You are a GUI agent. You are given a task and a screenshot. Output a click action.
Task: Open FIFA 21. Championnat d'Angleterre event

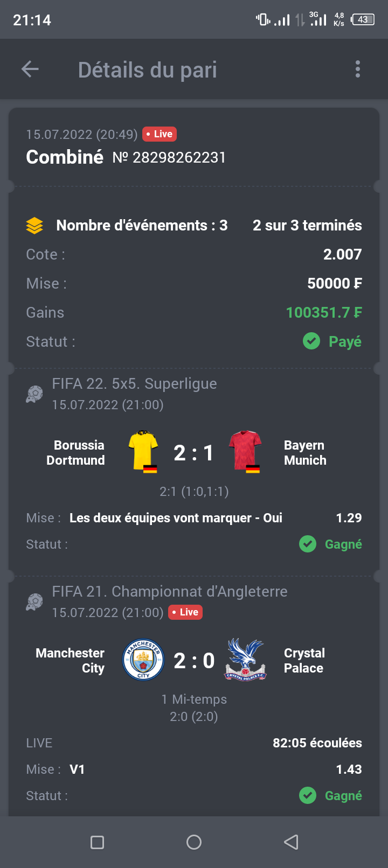pos(170,591)
